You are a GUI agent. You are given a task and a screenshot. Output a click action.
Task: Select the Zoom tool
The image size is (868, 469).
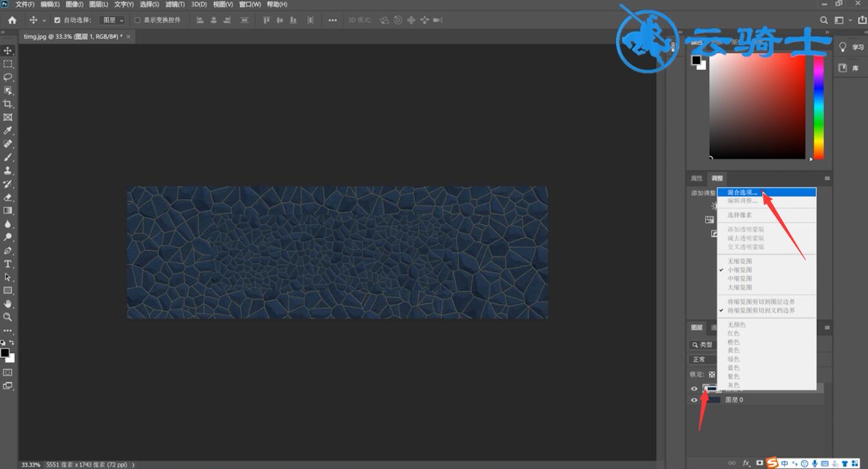tap(8, 317)
